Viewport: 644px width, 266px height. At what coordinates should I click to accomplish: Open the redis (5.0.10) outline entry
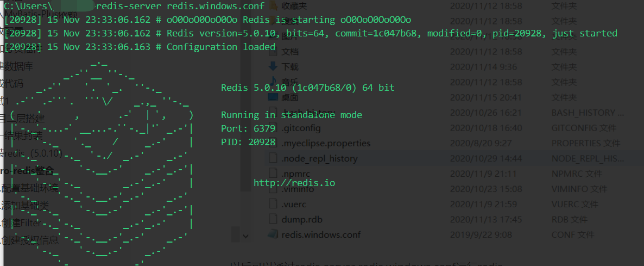coord(31,153)
